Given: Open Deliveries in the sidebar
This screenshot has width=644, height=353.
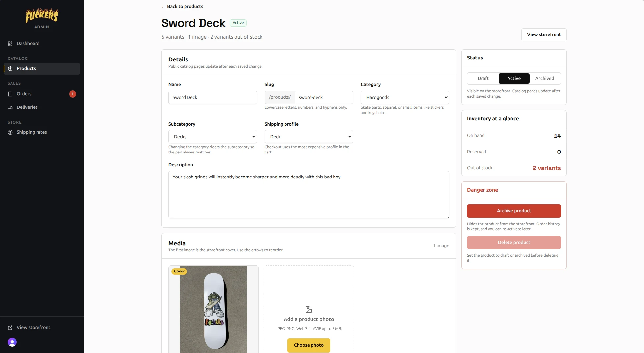Looking at the screenshot, I should 42,107.
